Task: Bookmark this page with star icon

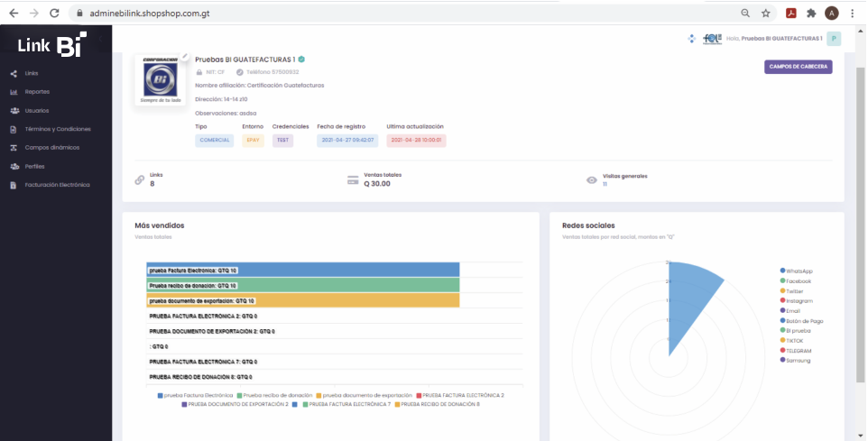Action: 765,14
